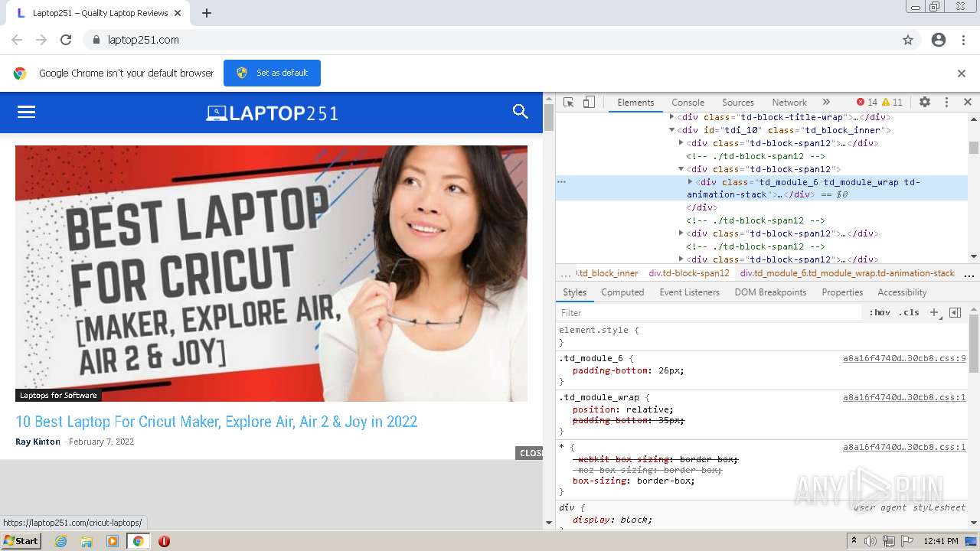Dismiss the default browser notification bar

pyautogui.click(x=962, y=73)
